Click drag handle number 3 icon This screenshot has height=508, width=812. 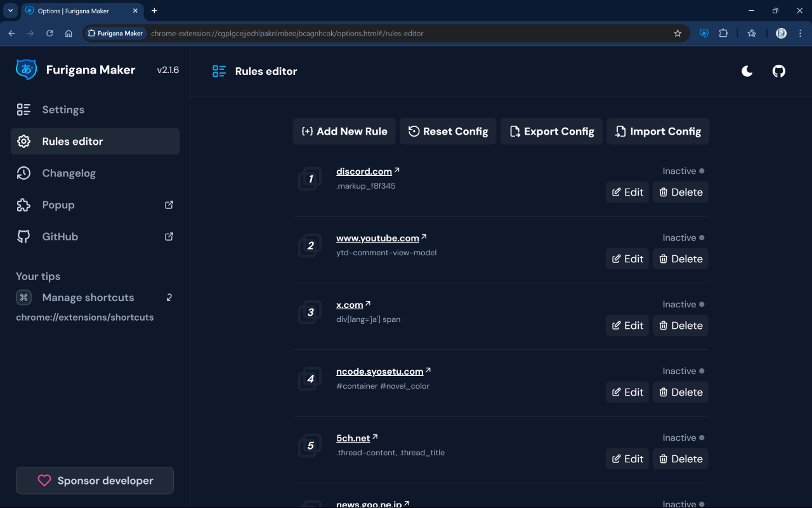[x=310, y=312]
